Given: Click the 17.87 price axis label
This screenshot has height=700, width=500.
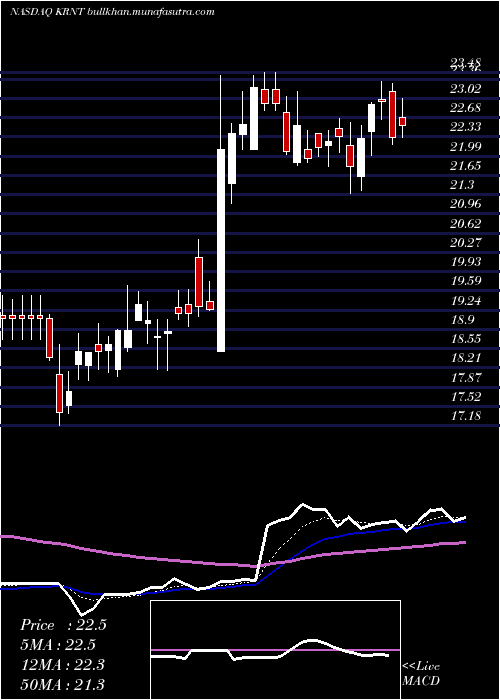Looking at the screenshot, I should coord(466,378).
